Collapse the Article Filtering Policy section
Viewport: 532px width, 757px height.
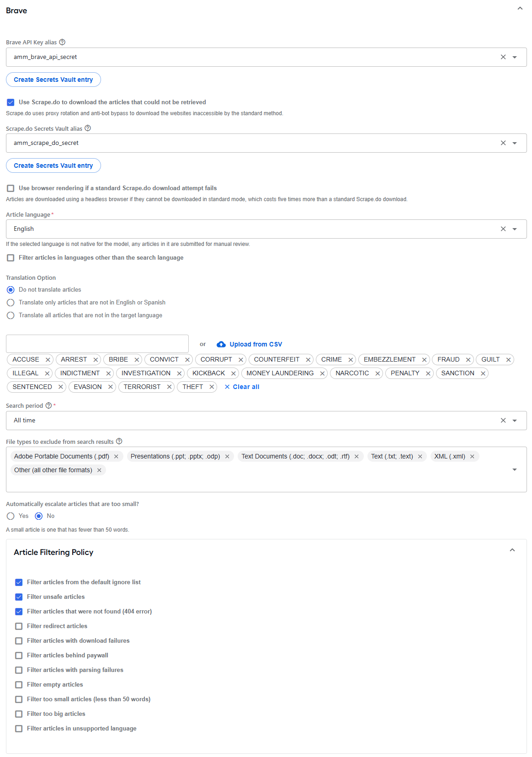[x=512, y=550]
